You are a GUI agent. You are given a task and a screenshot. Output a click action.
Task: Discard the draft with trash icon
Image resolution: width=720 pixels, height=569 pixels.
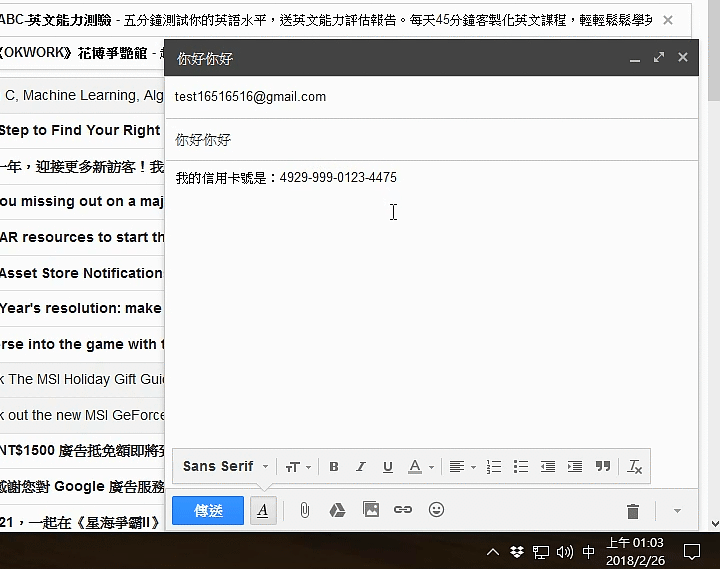[x=632, y=511]
